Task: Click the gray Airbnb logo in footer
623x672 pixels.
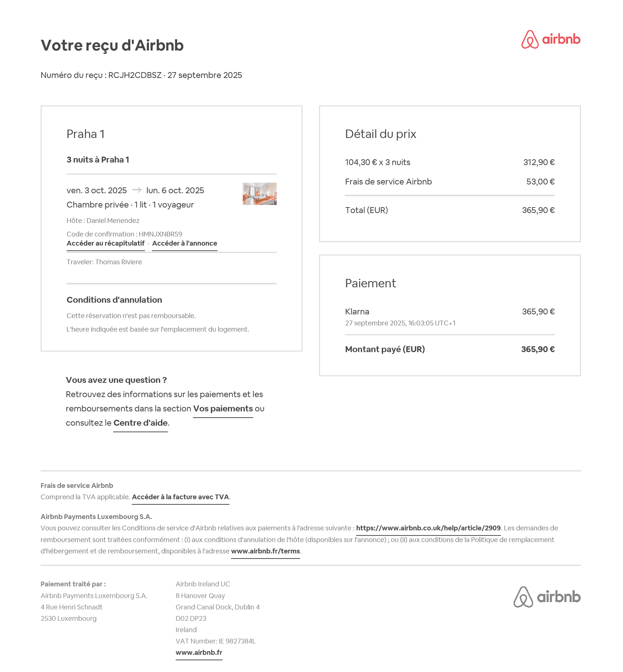Action: pyautogui.click(x=547, y=597)
